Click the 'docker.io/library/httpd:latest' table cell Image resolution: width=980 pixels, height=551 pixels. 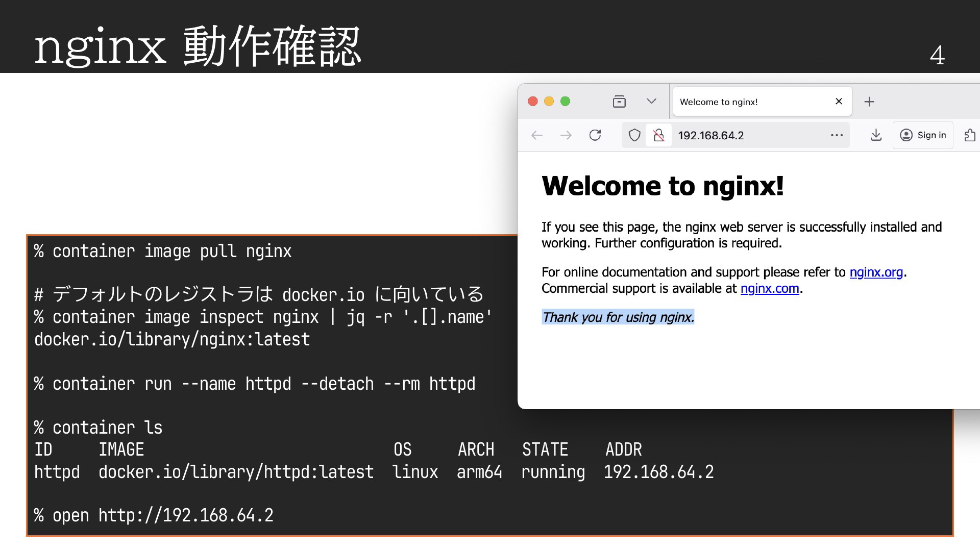(x=236, y=472)
